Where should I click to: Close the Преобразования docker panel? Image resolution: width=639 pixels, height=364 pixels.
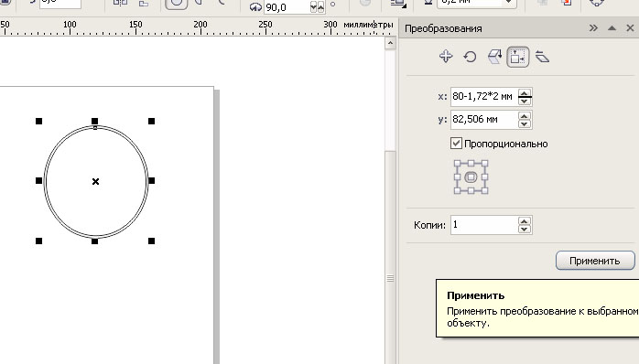coord(630,28)
